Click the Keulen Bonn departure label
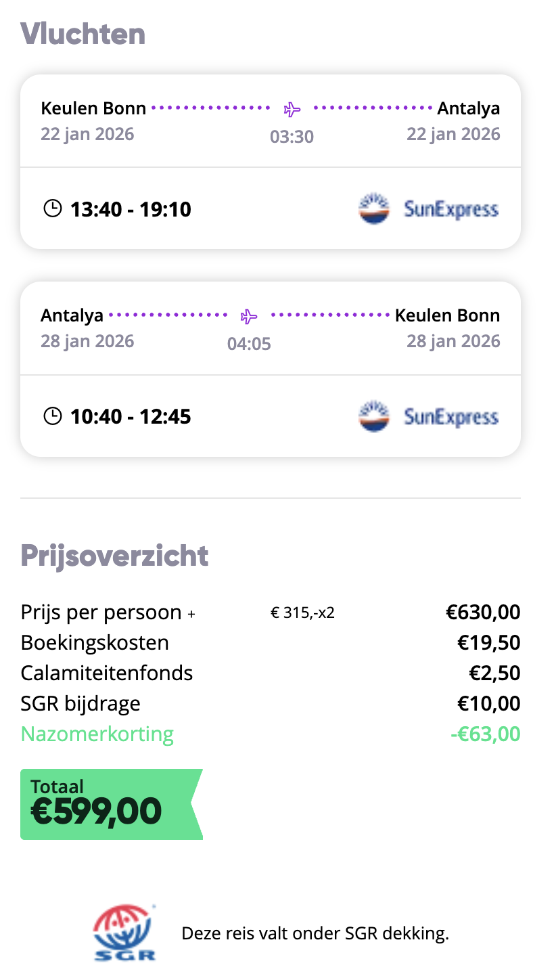The height and width of the screenshot is (980, 556). pos(93,108)
